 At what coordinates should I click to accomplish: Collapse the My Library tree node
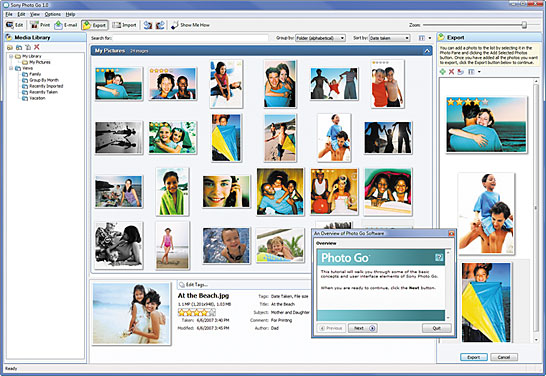click(x=11, y=56)
